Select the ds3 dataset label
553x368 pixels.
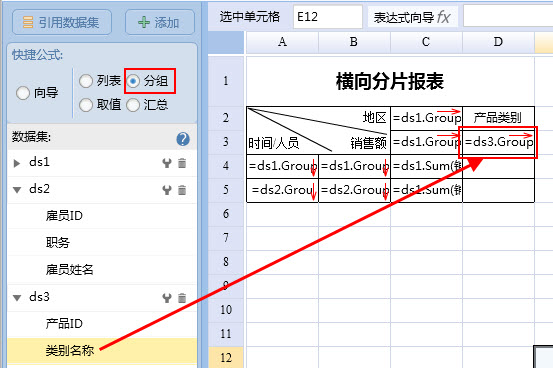[x=40, y=297]
